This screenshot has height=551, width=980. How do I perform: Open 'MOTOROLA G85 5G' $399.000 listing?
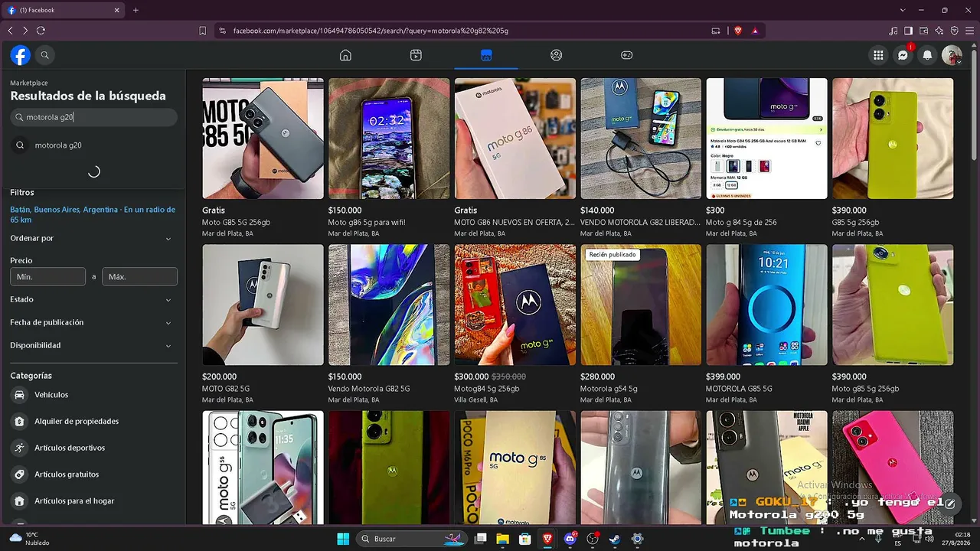click(766, 324)
